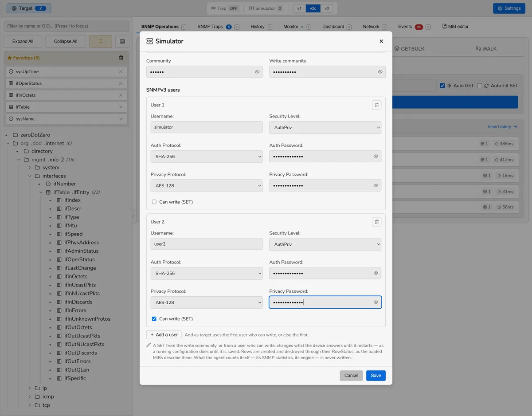
Task: Open the Target selector button
Action: 29,8
